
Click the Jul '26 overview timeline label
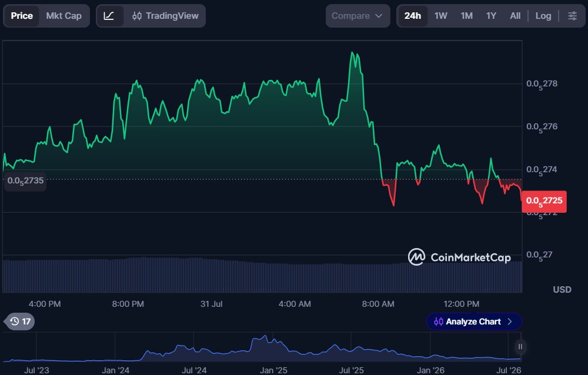(x=509, y=370)
